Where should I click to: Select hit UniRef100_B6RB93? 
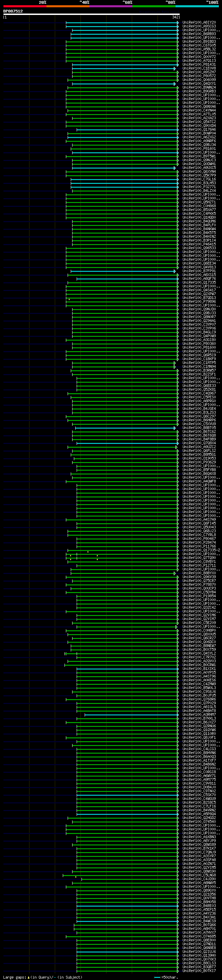[199, 34]
